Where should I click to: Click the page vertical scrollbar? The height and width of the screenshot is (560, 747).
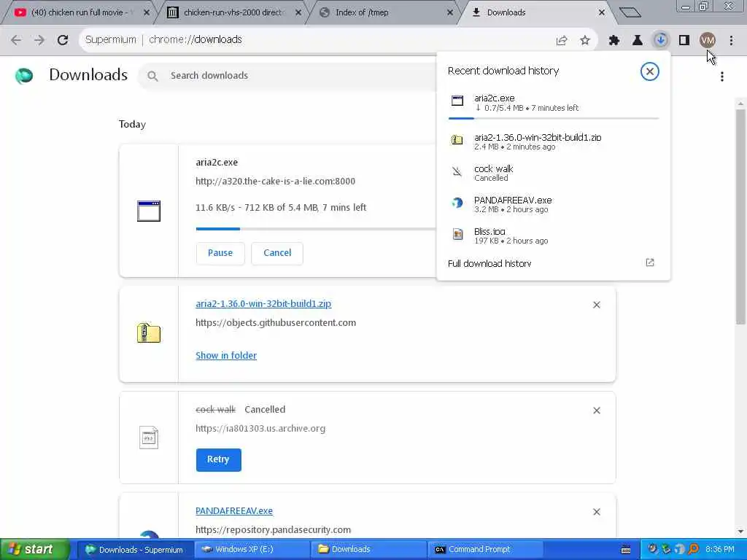[740, 217]
